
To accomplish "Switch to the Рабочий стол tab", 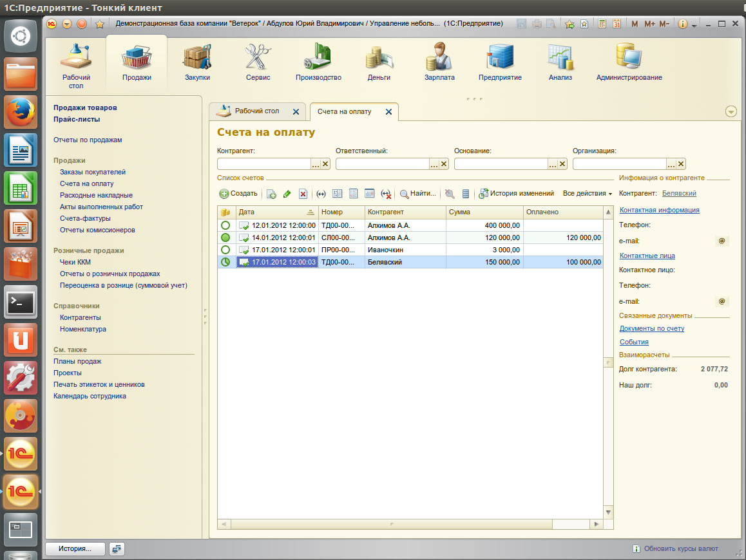I will pyautogui.click(x=256, y=111).
